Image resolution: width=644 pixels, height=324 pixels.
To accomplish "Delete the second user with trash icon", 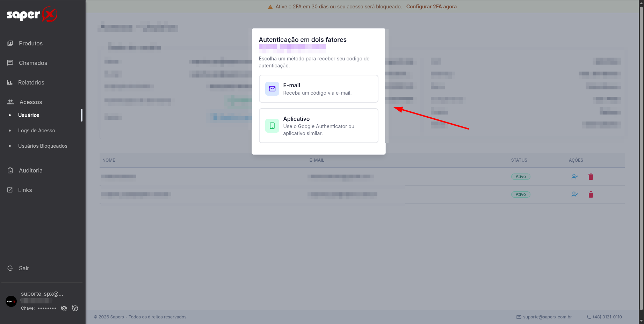I will [591, 194].
